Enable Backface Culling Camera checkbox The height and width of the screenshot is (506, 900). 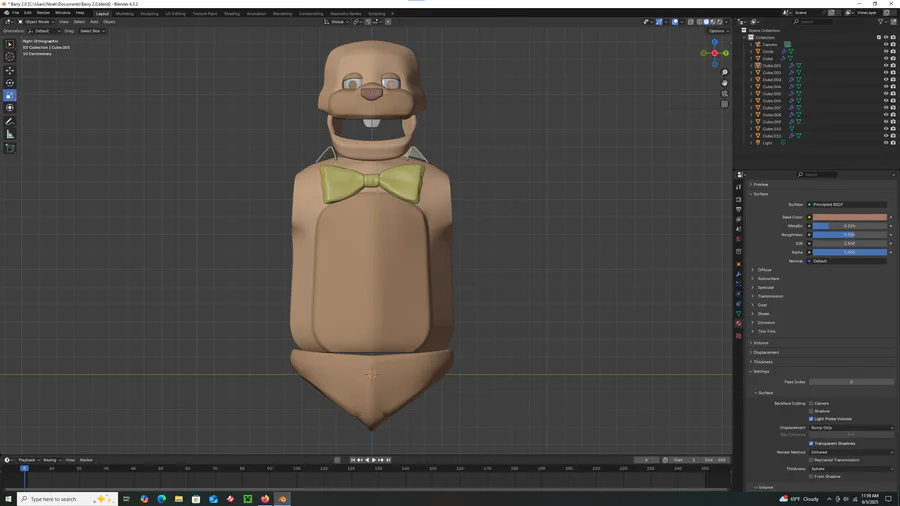pyautogui.click(x=811, y=403)
